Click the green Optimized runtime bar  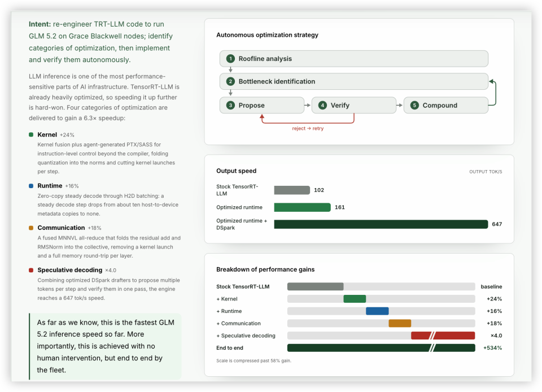[x=302, y=207]
